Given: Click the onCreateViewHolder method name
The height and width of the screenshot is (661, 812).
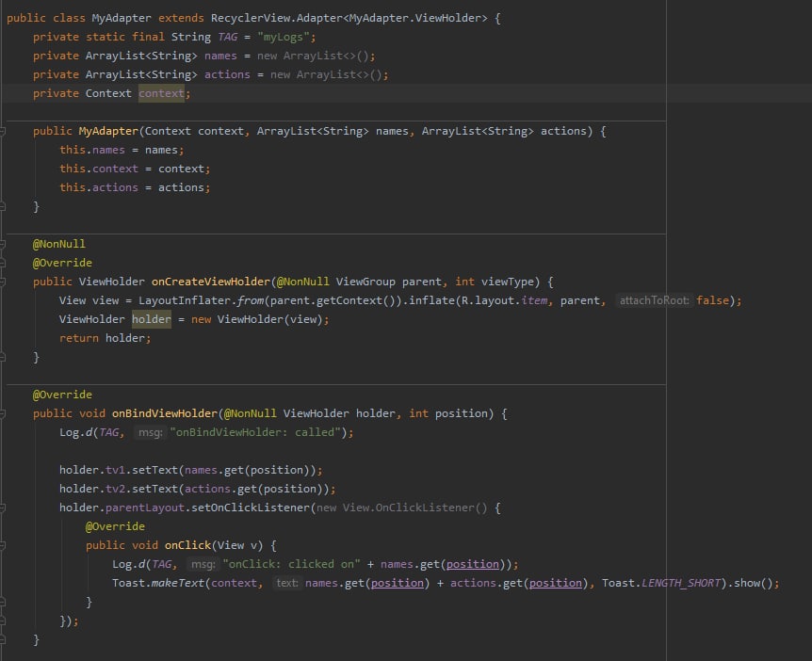Looking at the screenshot, I should pos(211,282).
